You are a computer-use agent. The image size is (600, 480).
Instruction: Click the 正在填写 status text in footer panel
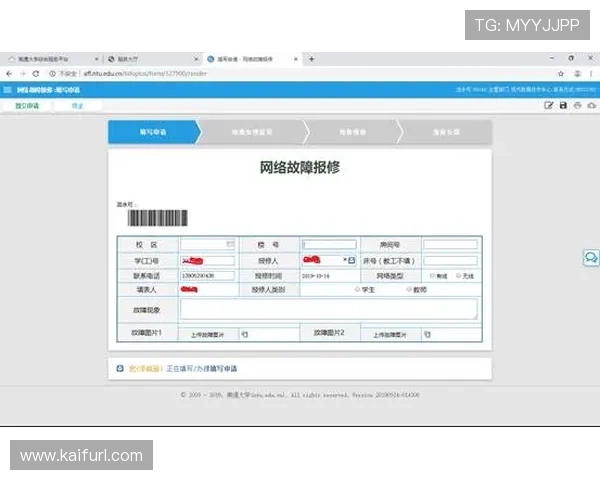point(202,369)
